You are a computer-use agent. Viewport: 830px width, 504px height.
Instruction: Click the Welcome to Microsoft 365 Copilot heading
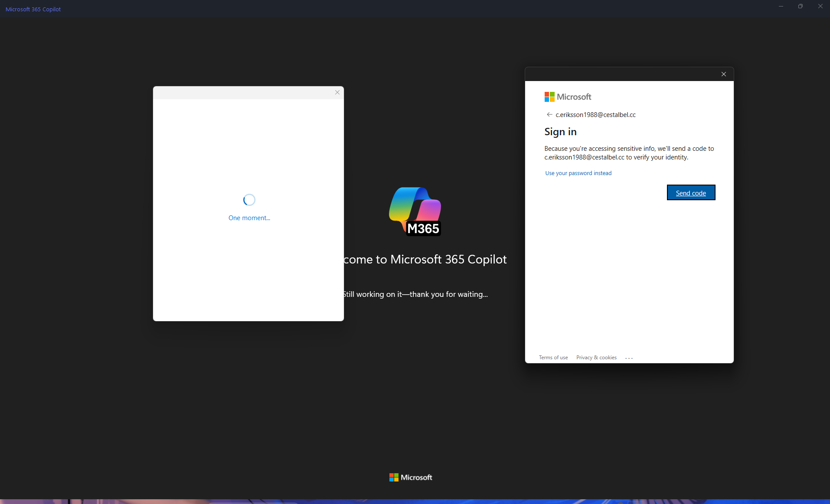(x=425, y=259)
